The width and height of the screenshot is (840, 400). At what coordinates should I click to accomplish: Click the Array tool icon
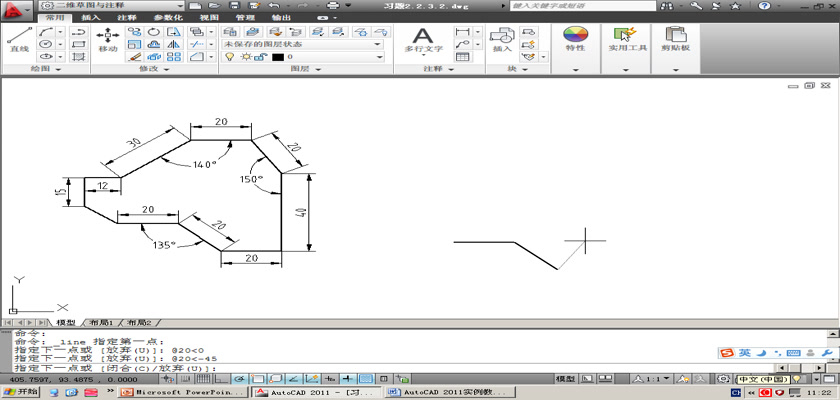pos(174,56)
